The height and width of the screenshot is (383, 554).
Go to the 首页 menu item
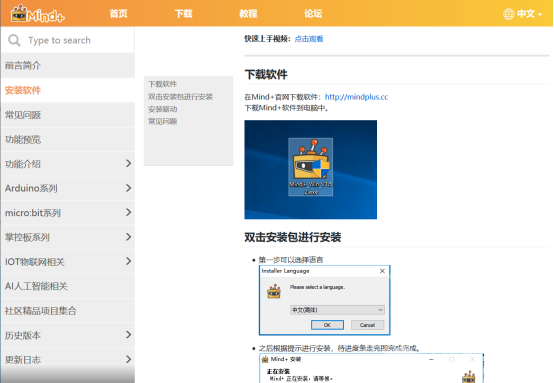coord(118,14)
